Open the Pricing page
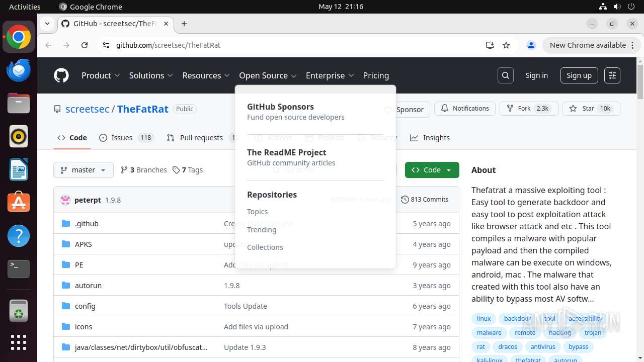The image size is (644, 362). tap(376, 75)
